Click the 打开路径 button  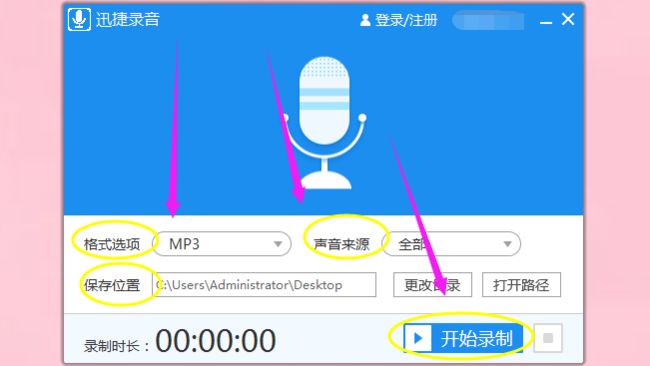point(521,285)
